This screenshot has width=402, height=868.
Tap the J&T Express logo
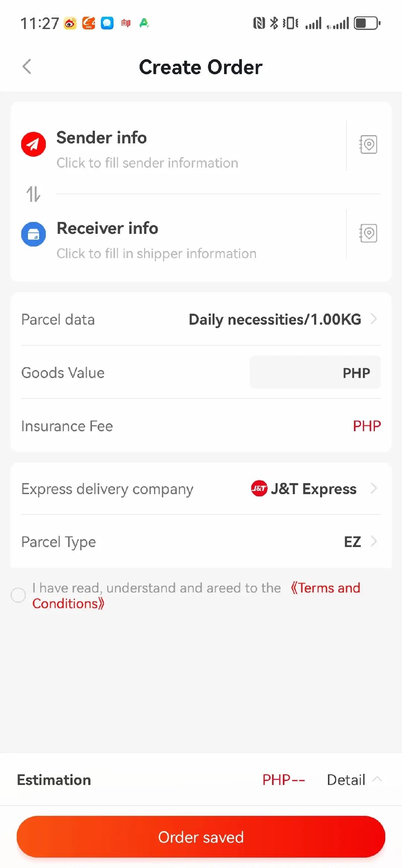click(x=259, y=489)
